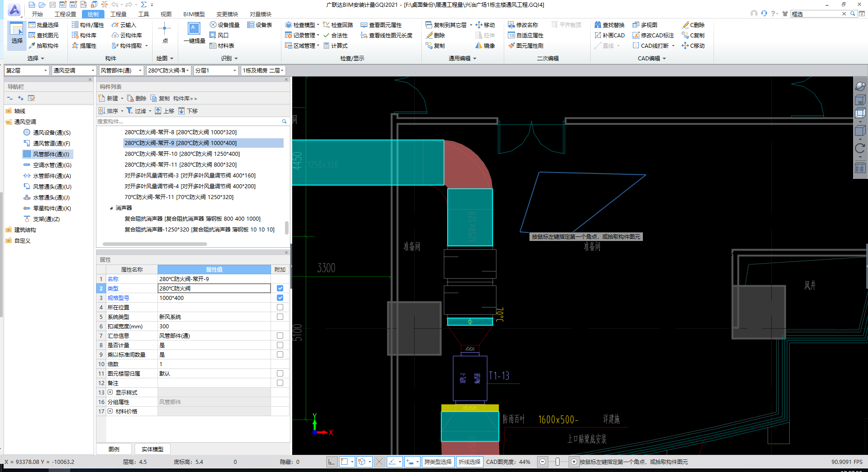Open the 工程设置 ribbon tab

point(65,14)
